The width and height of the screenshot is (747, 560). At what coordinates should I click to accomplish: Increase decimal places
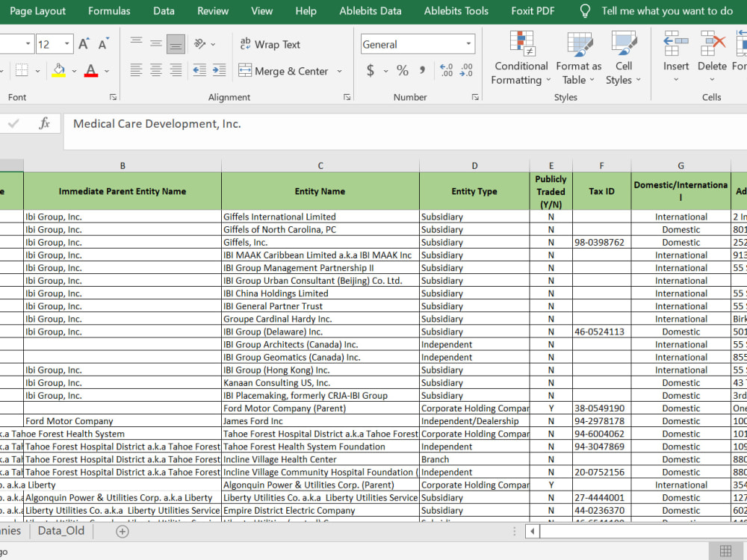pyautogui.click(x=447, y=70)
